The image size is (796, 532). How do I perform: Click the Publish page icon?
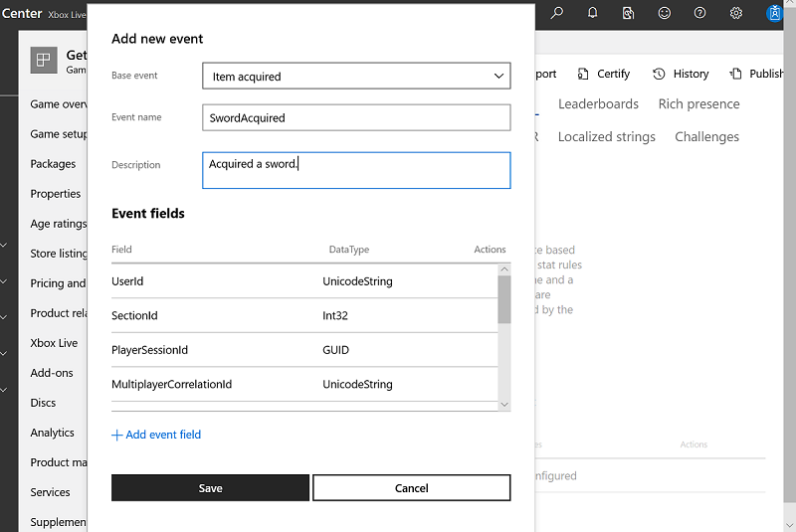pyautogui.click(x=736, y=74)
